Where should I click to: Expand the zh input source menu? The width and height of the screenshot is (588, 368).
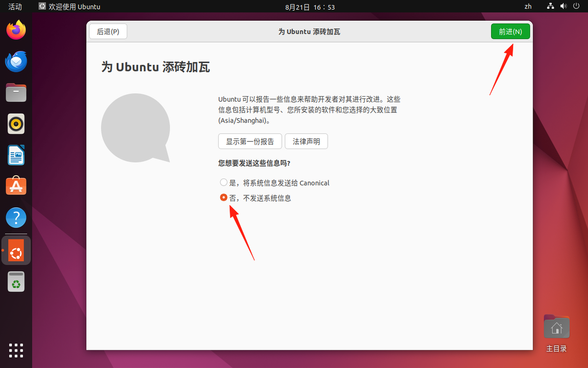point(528,6)
